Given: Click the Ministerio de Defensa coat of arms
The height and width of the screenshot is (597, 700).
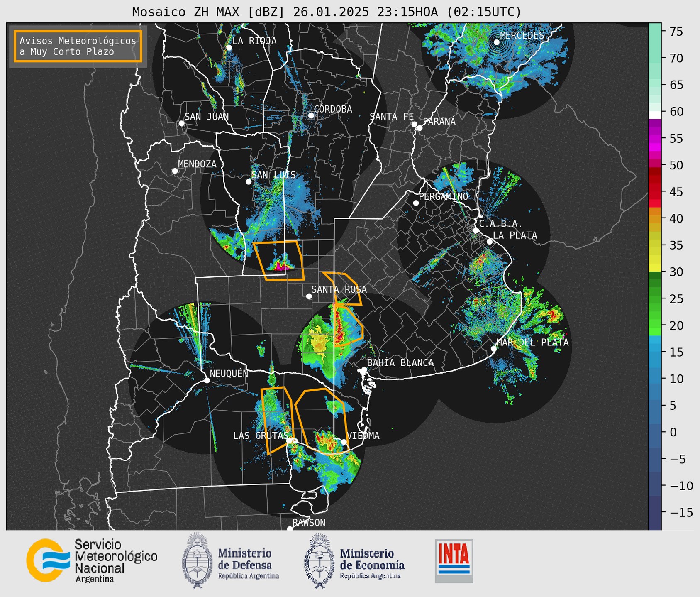Looking at the screenshot, I should pyautogui.click(x=198, y=560).
